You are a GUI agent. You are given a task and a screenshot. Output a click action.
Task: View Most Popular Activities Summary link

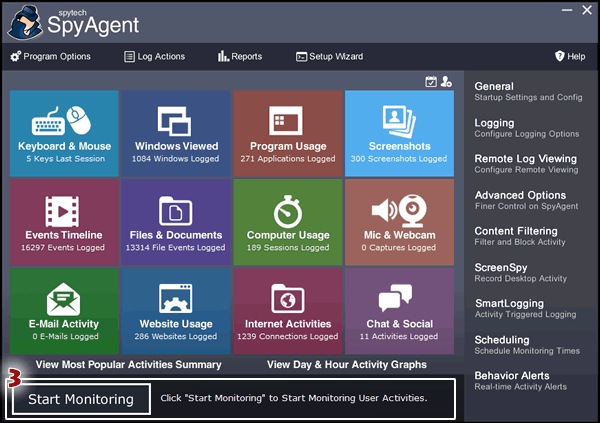(x=128, y=365)
